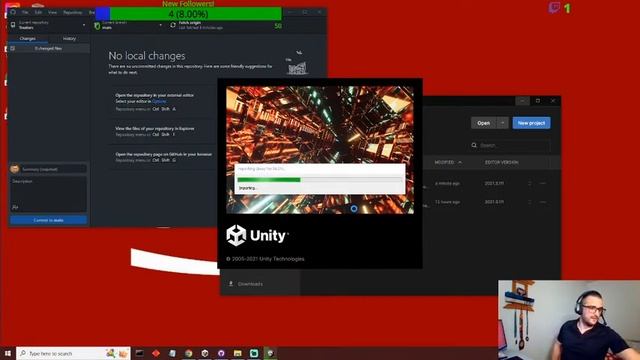The height and width of the screenshot is (360, 640).
Task: Click the 'a minute ago' modified entry
Action: pos(447,184)
